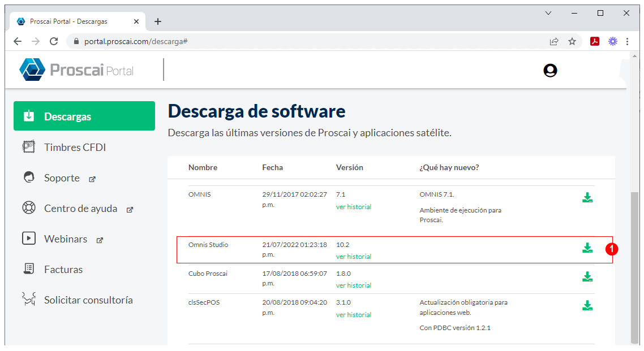Open Webinars in the sidebar

66,239
